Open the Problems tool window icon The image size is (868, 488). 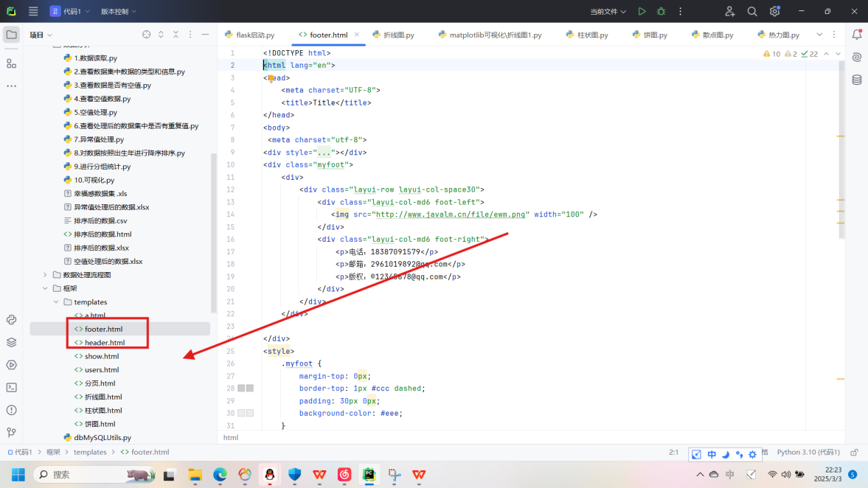coord(12,410)
